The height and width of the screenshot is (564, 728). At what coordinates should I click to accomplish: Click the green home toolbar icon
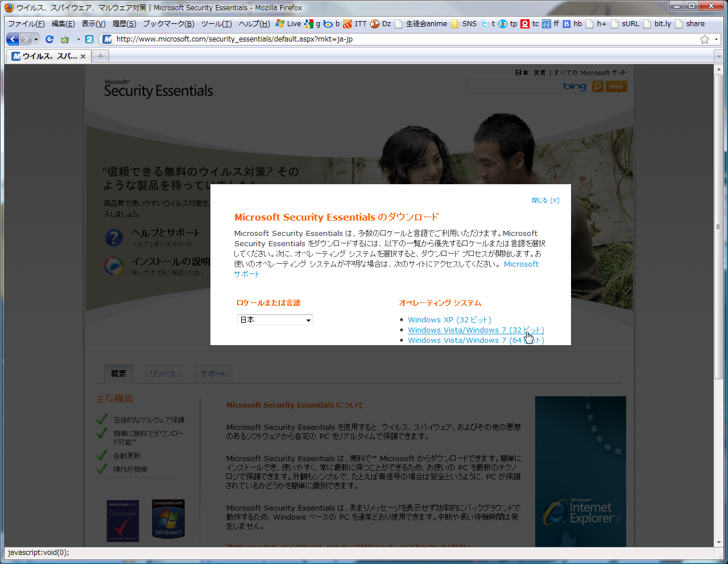point(65,39)
